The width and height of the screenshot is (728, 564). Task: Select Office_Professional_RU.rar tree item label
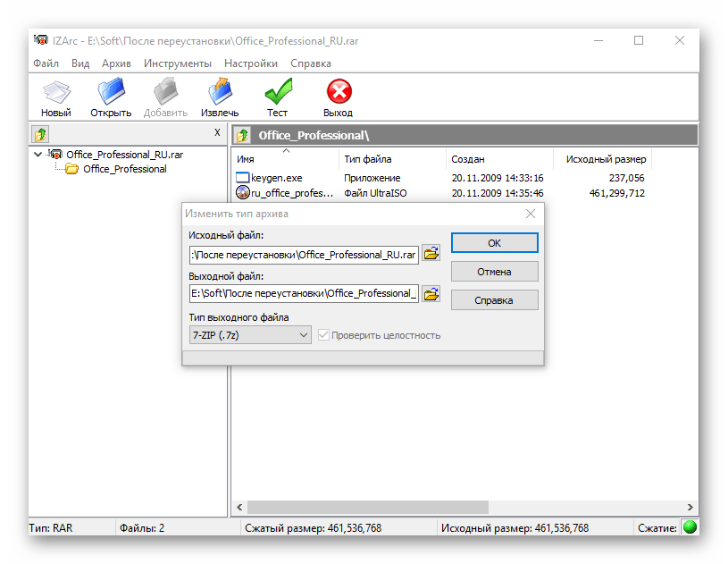(x=124, y=155)
